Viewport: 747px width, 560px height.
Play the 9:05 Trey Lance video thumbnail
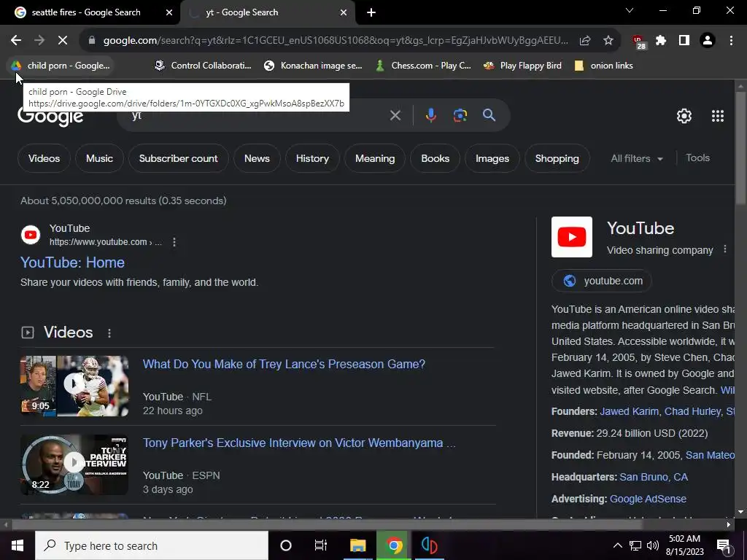[x=74, y=386]
